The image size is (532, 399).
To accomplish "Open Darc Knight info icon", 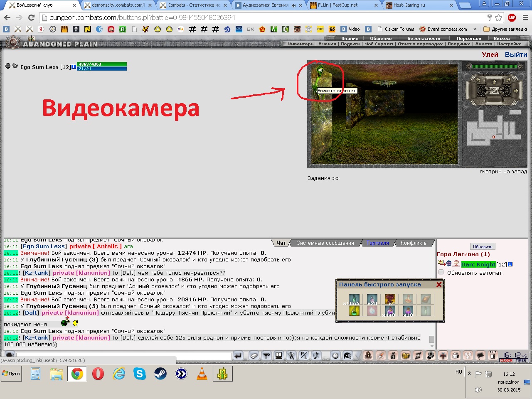I will tap(510, 264).
